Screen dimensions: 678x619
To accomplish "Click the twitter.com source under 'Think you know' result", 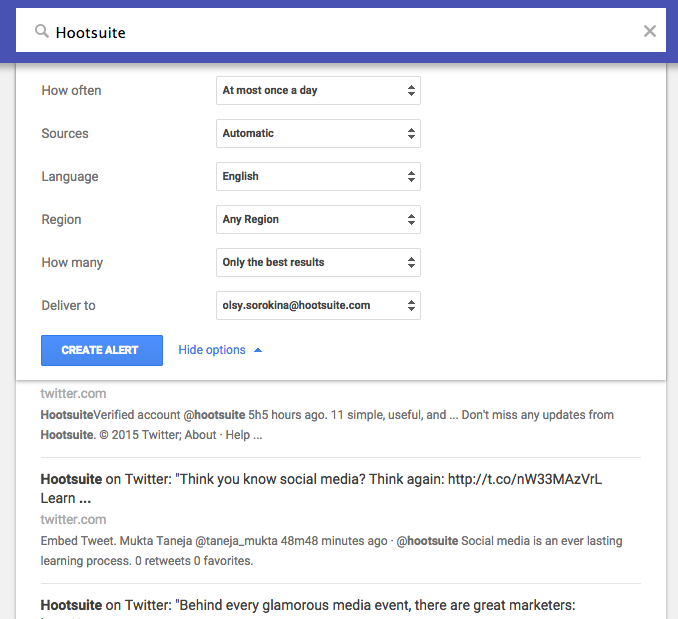I will [x=73, y=519].
